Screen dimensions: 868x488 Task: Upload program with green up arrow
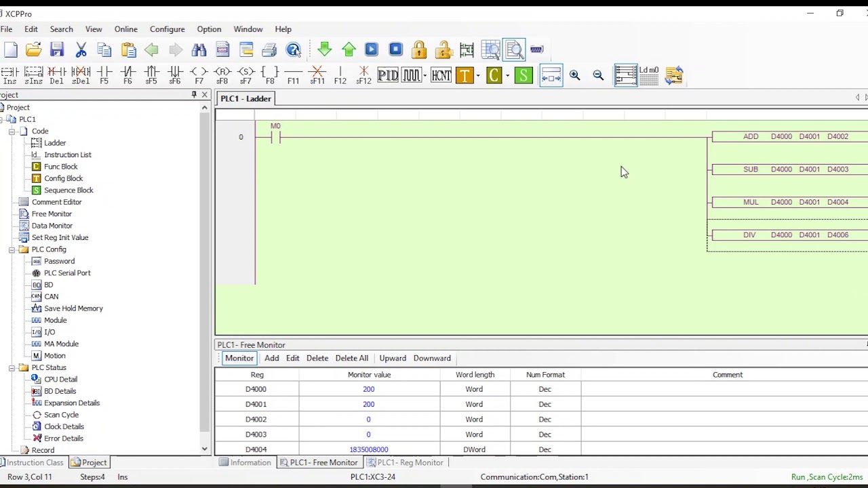(349, 49)
